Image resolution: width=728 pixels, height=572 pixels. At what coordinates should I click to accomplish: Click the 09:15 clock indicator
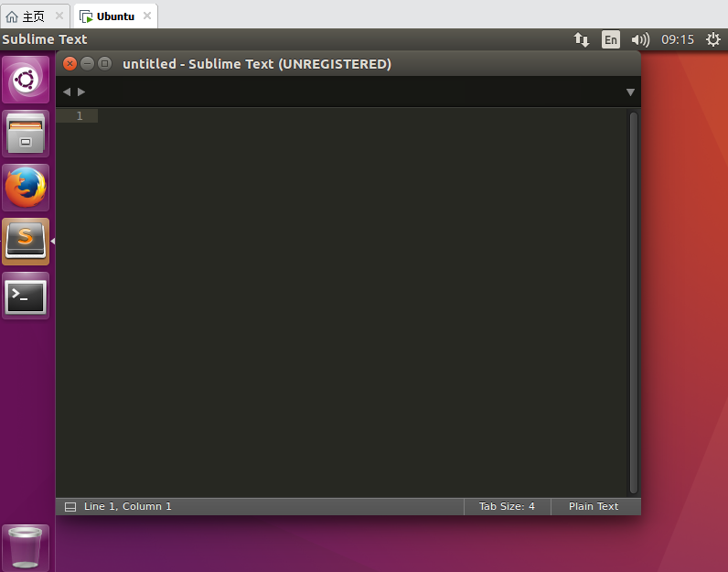pos(678,39)
